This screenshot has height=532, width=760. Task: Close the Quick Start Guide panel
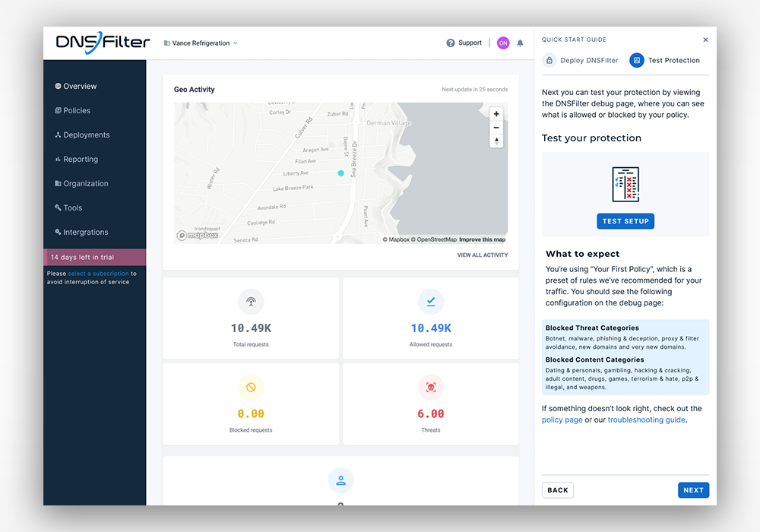tap(705, 40)
